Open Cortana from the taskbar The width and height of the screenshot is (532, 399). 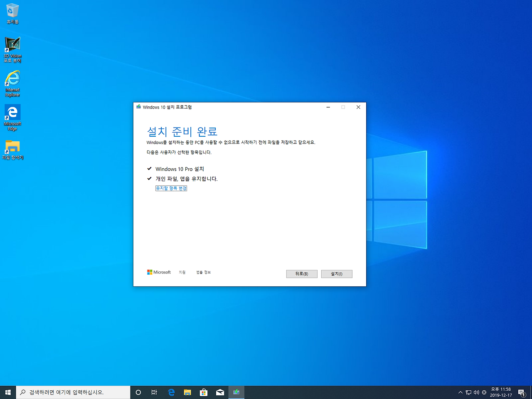coord(138,392)
